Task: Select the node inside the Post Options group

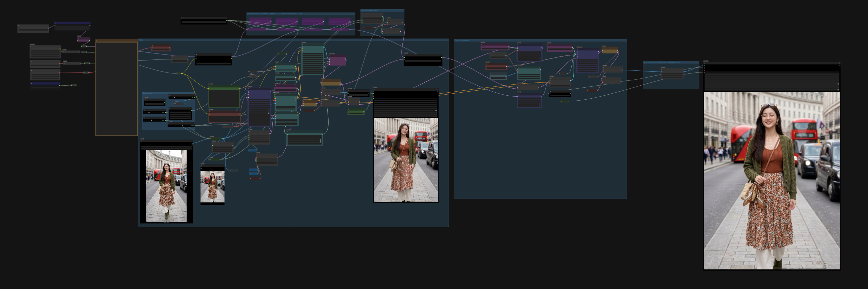Action: (x=672, y=73)
